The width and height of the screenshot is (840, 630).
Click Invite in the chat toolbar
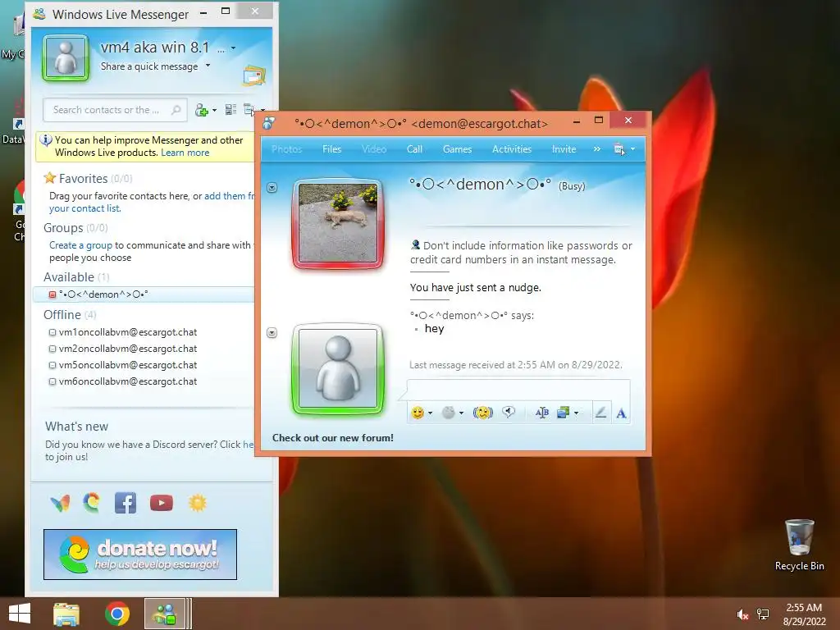pos(564,149)
